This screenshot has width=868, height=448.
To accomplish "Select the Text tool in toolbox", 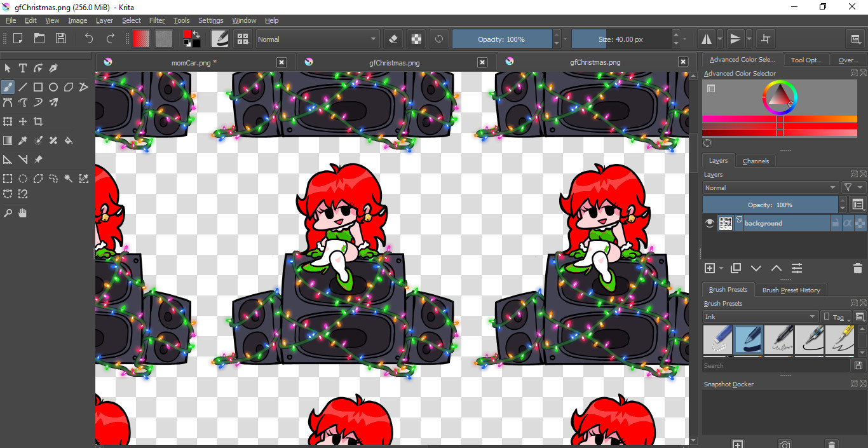I will coord(23,68).
